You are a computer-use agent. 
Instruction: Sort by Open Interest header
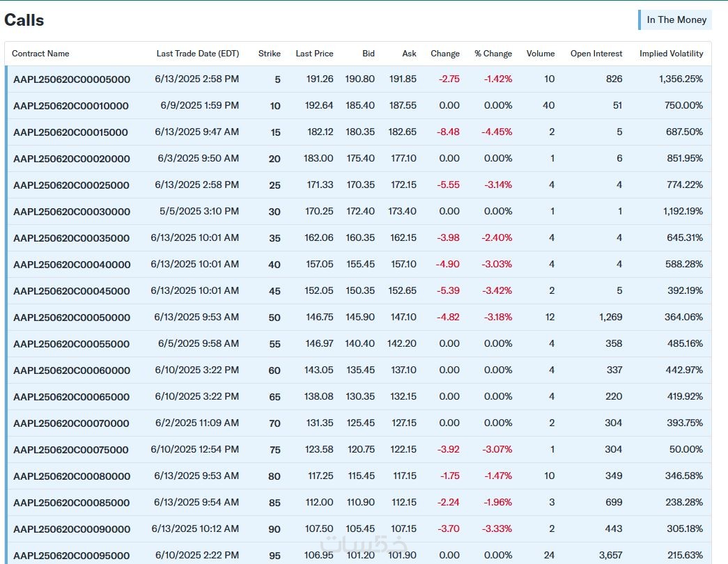coord(596,54)
